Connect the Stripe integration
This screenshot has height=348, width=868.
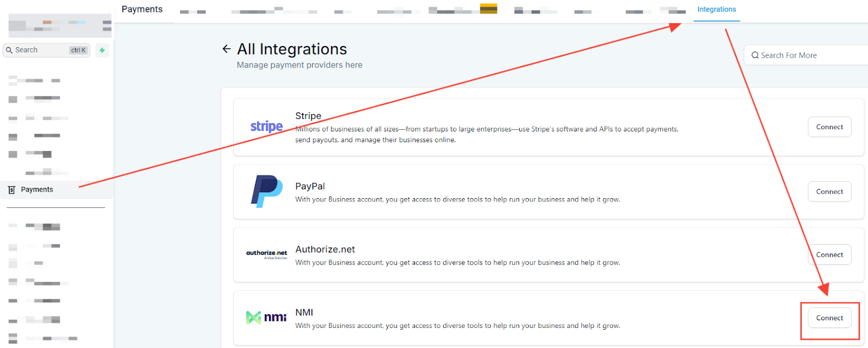point(829,127)
